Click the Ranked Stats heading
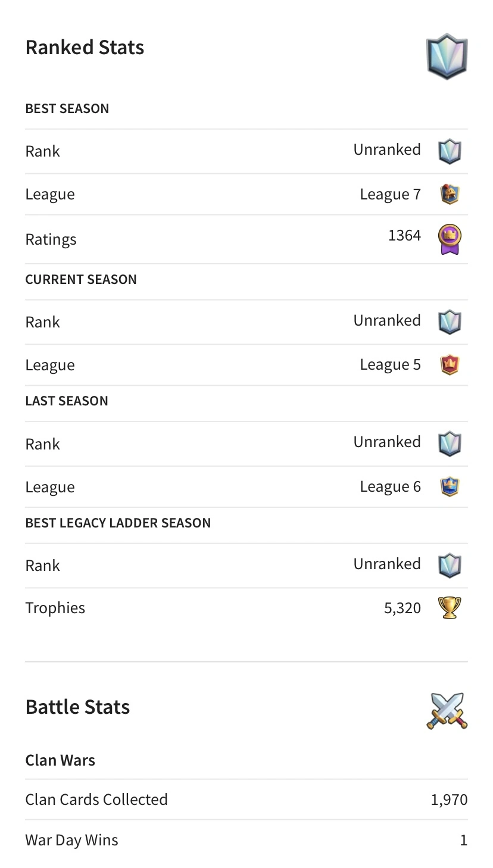The height and width of the screenshot is (868, 493). 85,48
